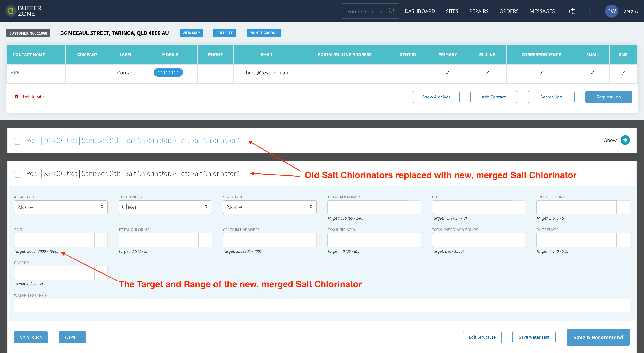
Task: Click the Save & Recommend button
Action: coord(598,337)
